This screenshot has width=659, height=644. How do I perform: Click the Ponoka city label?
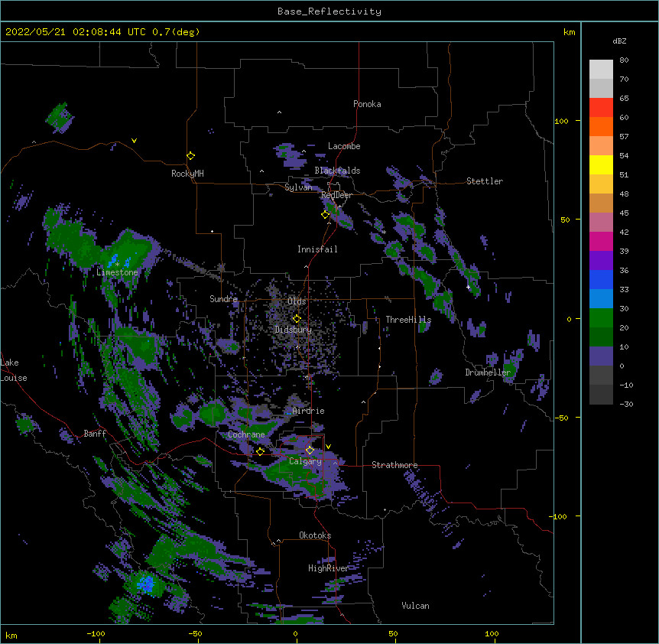click(x=367, y=104)
